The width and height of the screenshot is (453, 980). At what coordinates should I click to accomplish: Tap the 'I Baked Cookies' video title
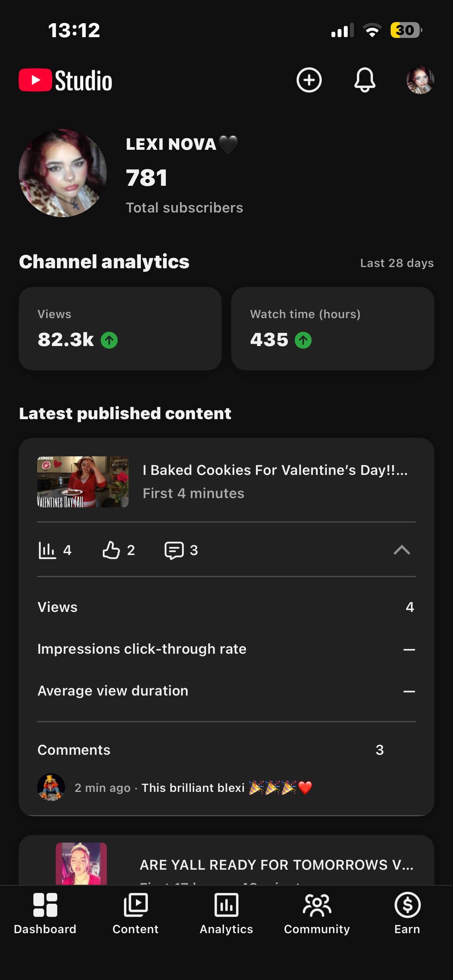pos(275,470)
